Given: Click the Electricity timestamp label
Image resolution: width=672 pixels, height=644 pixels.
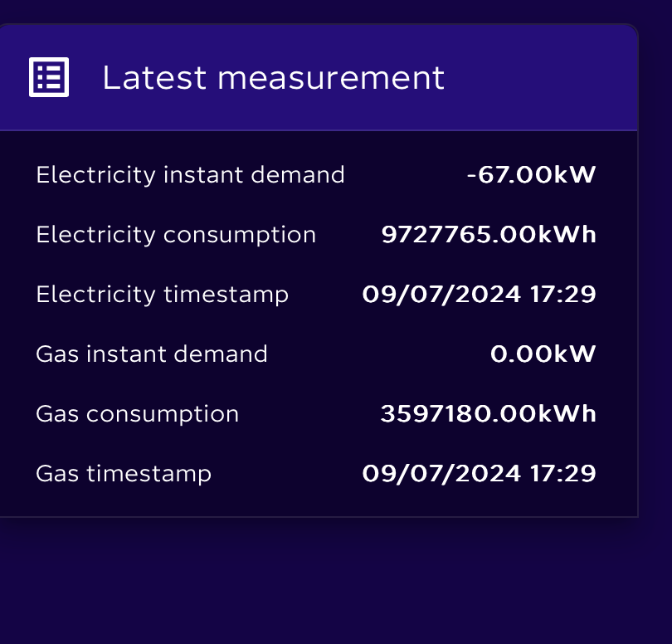Looking at the screenshot, I should [x=163, y=295].
